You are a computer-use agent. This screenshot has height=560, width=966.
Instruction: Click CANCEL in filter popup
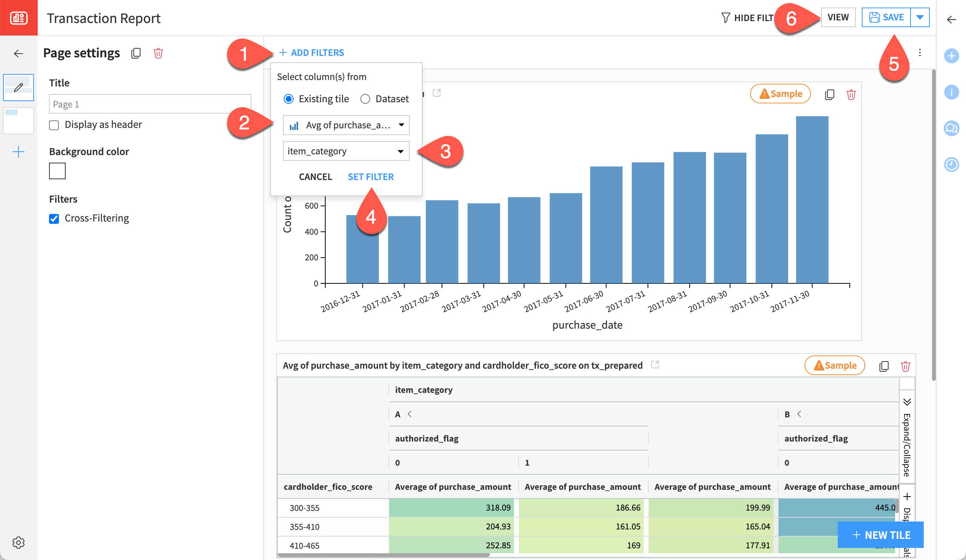(x=315, y=177)
